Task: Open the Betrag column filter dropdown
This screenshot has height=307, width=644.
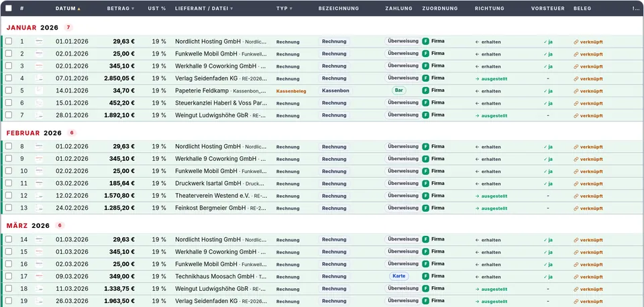Action: [133, 9]
